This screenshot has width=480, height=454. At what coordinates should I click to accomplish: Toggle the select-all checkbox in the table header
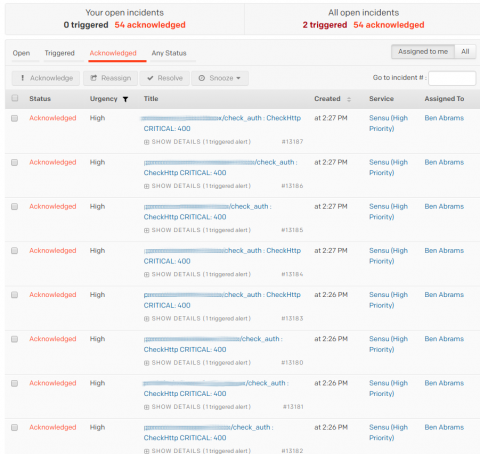pyautogui.click(x=15, y=98)
